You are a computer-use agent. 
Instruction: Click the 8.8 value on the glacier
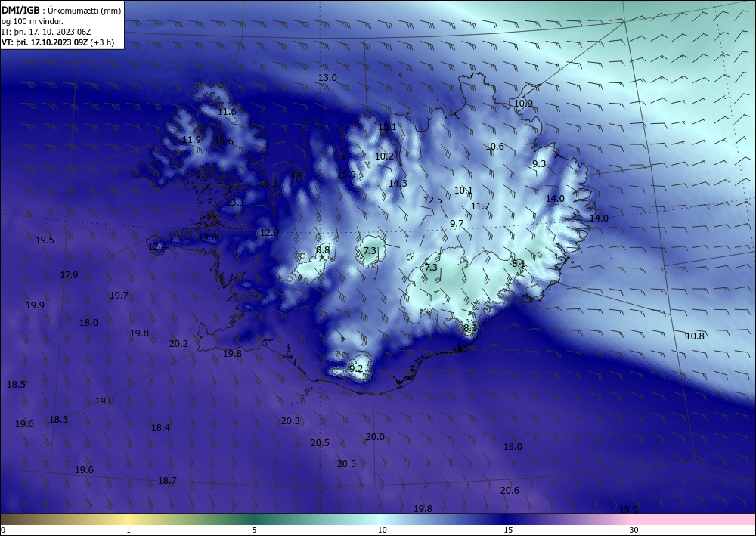click(x=323, y=250)
